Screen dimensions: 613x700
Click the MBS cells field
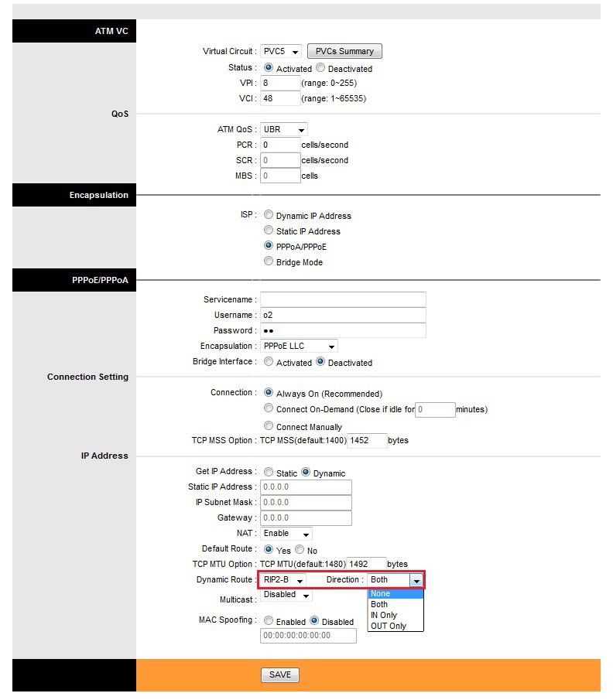pyautogui.click(x=280, y=176)
